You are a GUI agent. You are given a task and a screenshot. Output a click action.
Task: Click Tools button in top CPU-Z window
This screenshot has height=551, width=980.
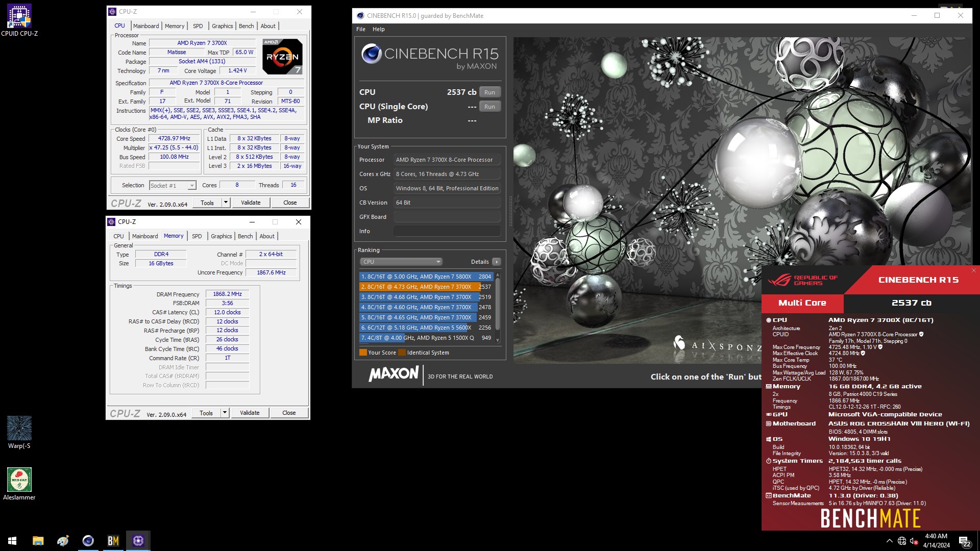tap(207, 203)
